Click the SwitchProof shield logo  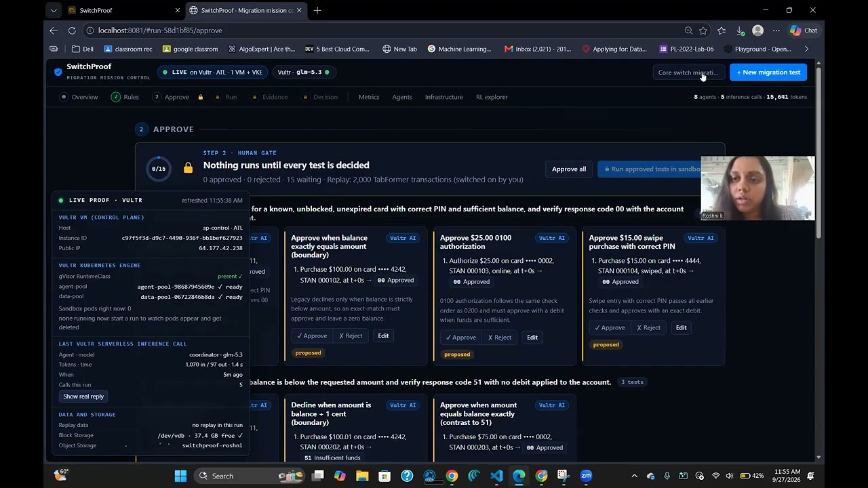[x=58, y=71]
